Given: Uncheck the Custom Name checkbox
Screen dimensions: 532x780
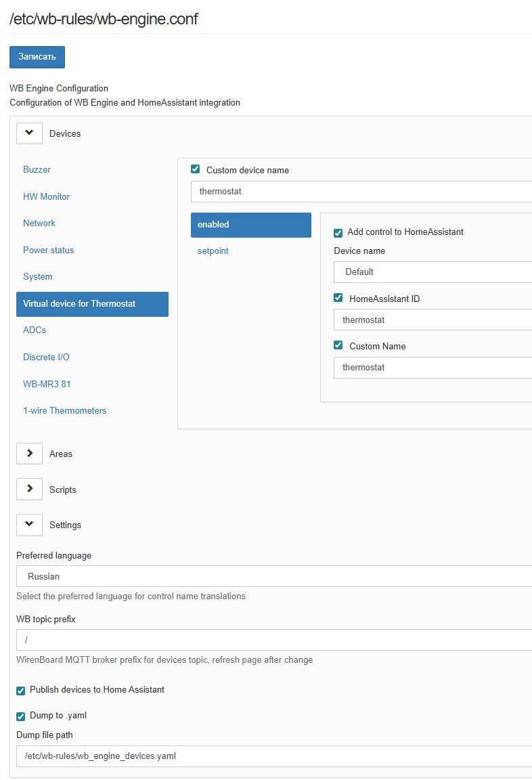Looking at the screenshot, I should (338, 345).
